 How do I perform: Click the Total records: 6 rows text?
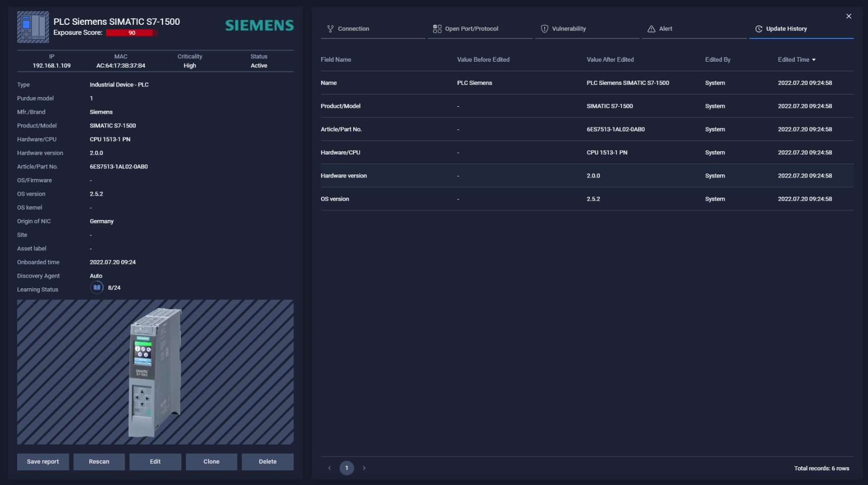click(x=822, y=468)
